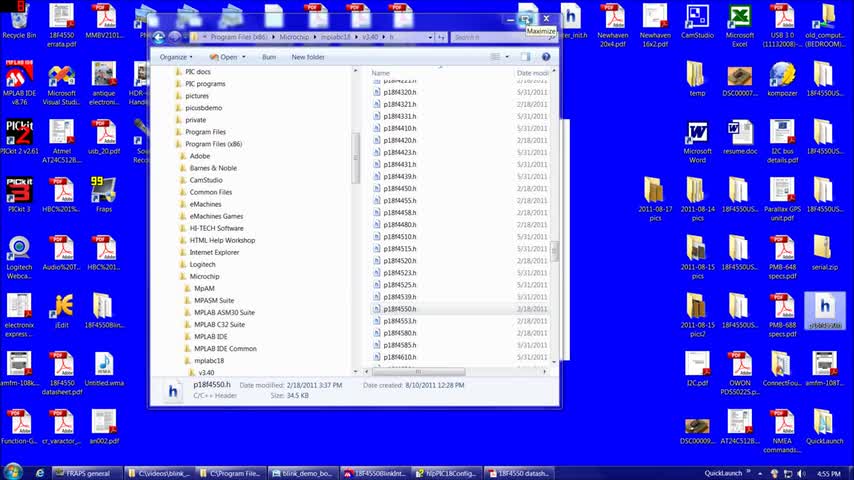Select Microchip folder in navigation tree
The width and height of the screenshot is (854, 480).
click(204, 276)
